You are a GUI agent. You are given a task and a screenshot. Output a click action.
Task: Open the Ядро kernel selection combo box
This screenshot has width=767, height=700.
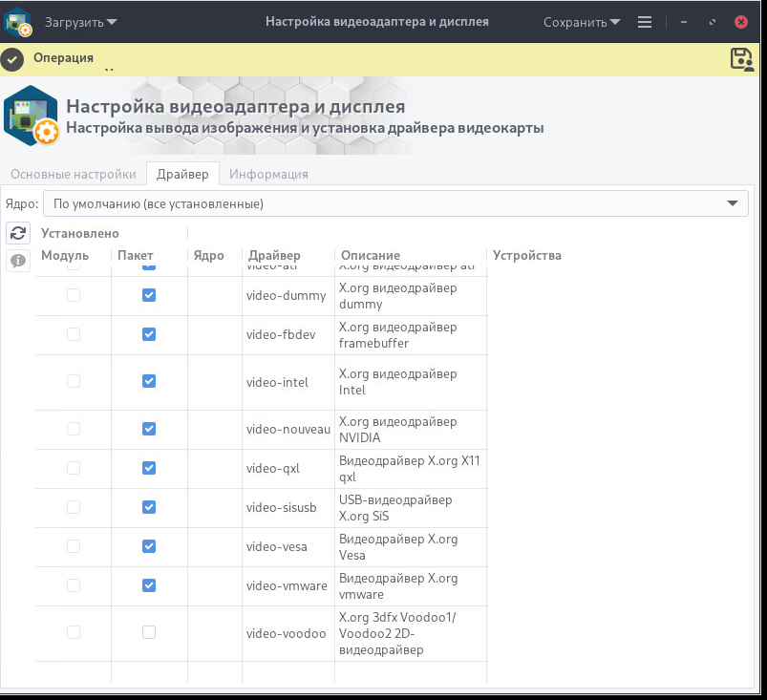[x=394, y=203]
